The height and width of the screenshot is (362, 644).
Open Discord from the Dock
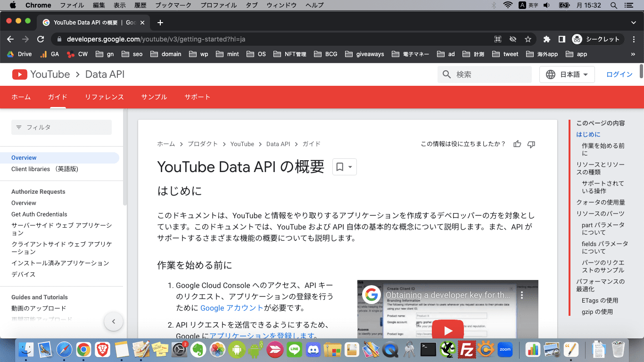point(313,349)
